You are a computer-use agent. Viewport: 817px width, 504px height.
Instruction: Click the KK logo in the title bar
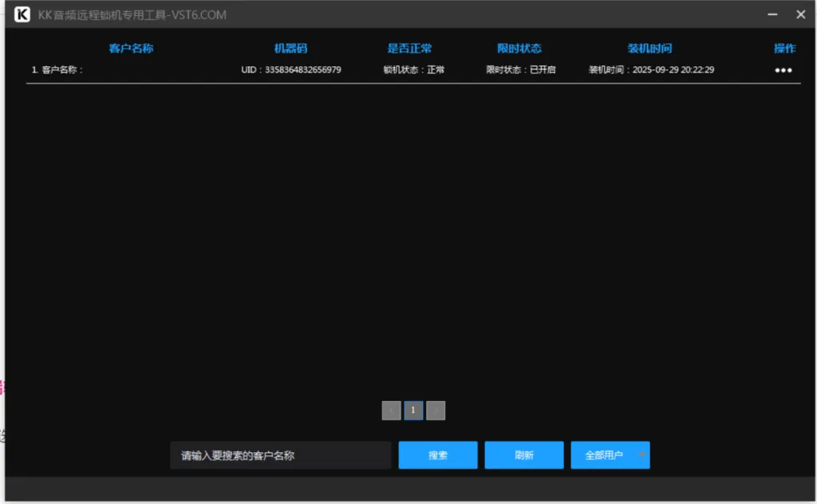pos(22,14)
